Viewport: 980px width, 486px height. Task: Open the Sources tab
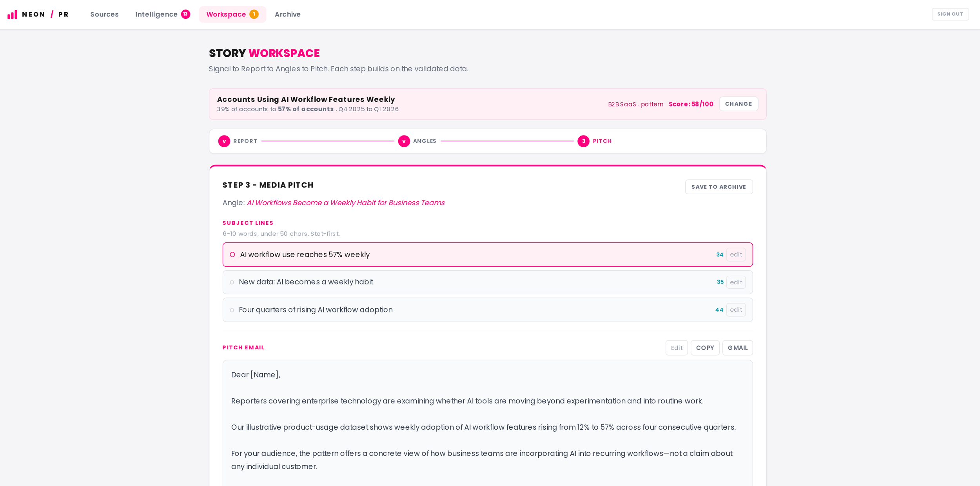tap(104, 14)
